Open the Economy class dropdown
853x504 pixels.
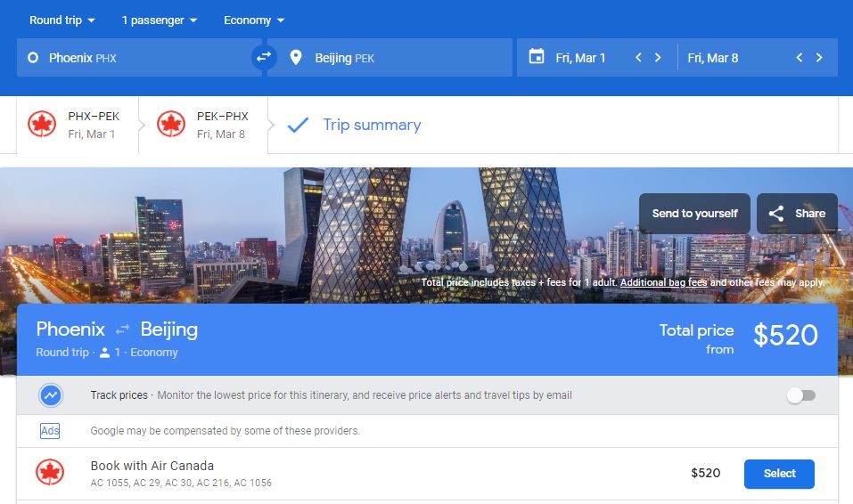(254, 20)
